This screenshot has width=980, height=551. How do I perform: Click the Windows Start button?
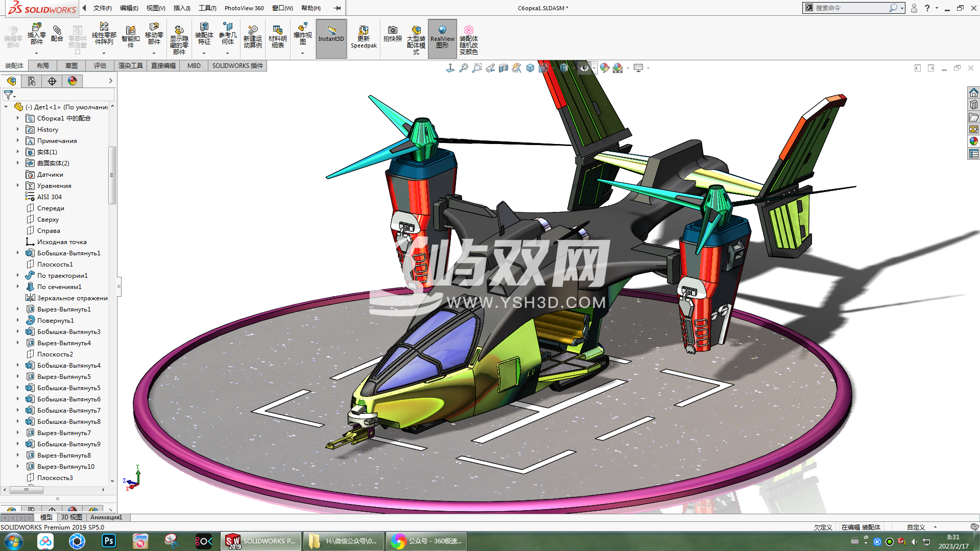coord(14,541)
